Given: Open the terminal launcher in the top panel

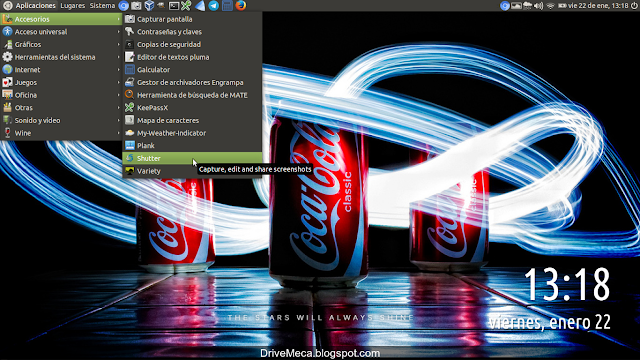Looking at the screenshot, I should coord(174,6).
